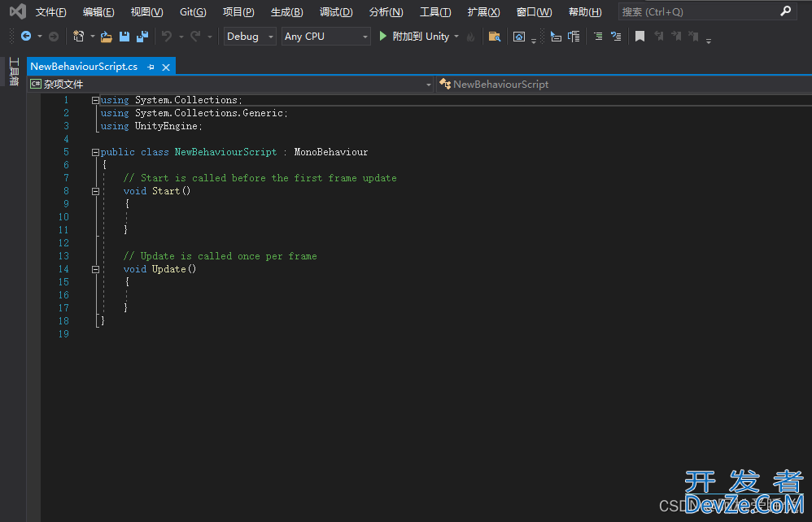Viewport: 812px width, 522px height.
Task: Click line number 19 in the gutter
Action: point(63,334)
